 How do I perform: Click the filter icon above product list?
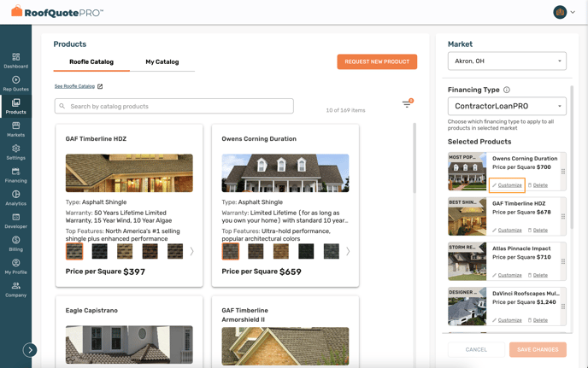point(408,103)
